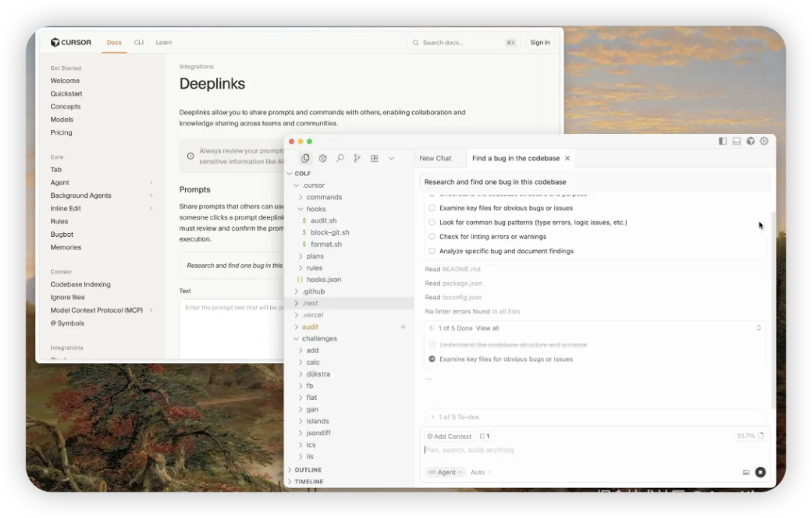Expand Model Context Protocol (MCP) chevron

[151, 310]
